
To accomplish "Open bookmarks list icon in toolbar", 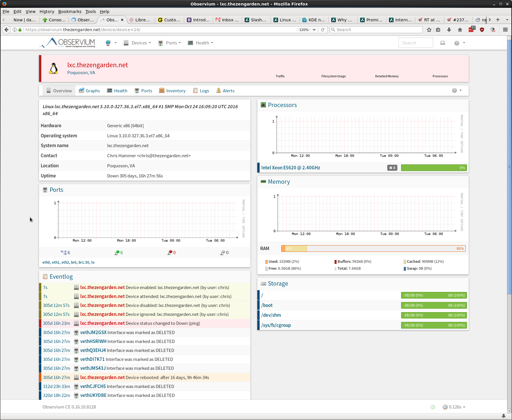I will [438, 30].
